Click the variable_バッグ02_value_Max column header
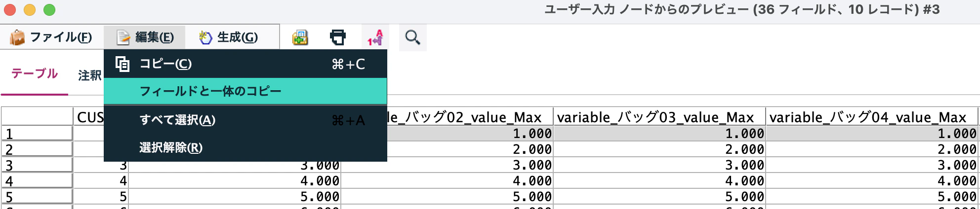 coord(470,117)
